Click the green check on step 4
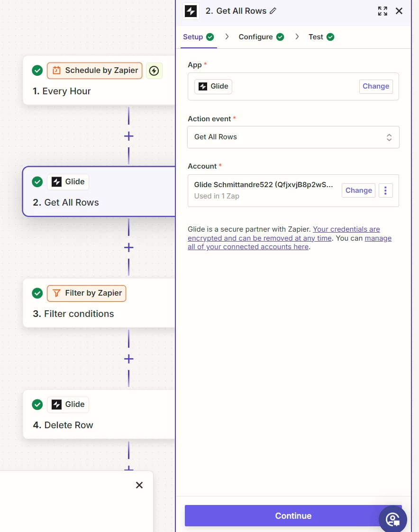Viewport: 419px width, 532px height. [37, 405]
